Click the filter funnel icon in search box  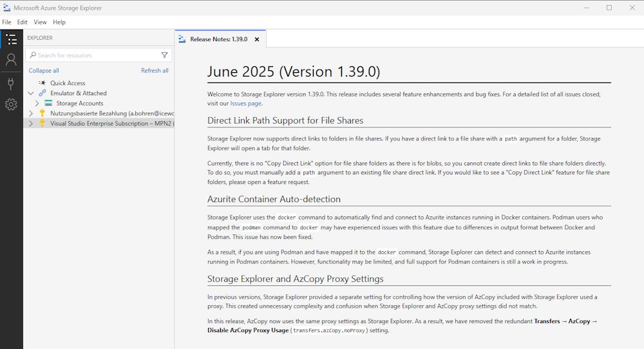click(x=164, y=55)
